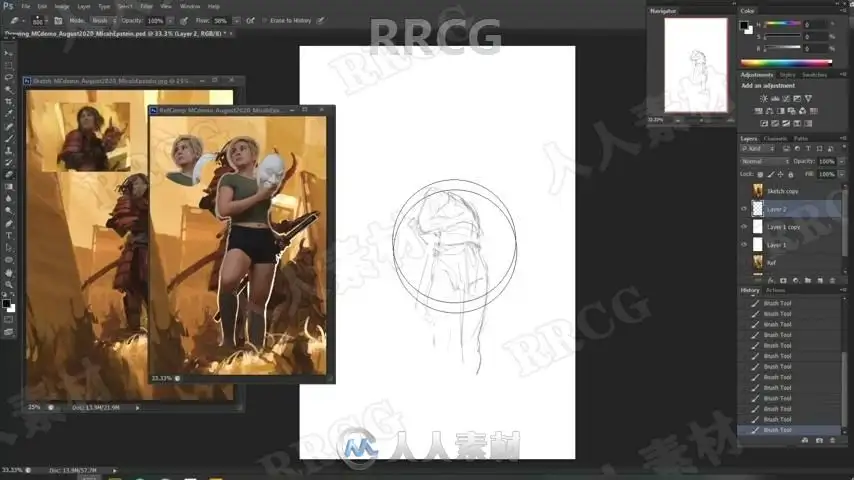This screenshot has height=480, width=854.
Task: Hide Layer 1 copy visibility eye
Action: 744,227
